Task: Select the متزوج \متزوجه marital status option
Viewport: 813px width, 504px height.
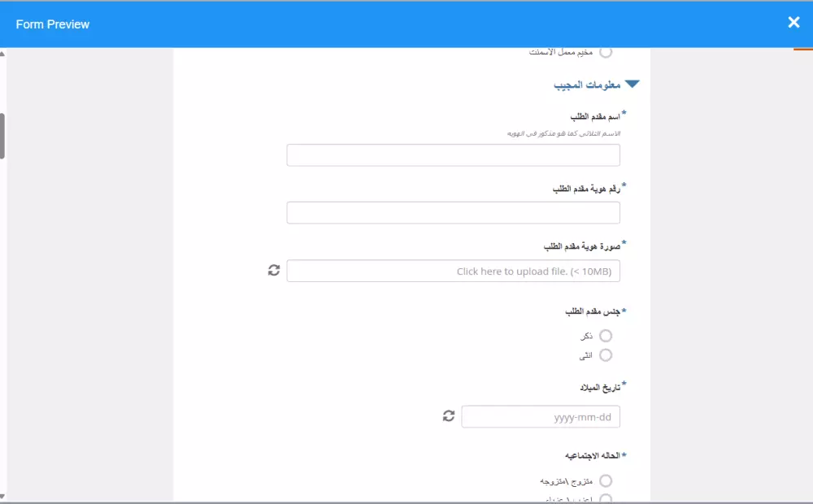Action: (605, 480)
